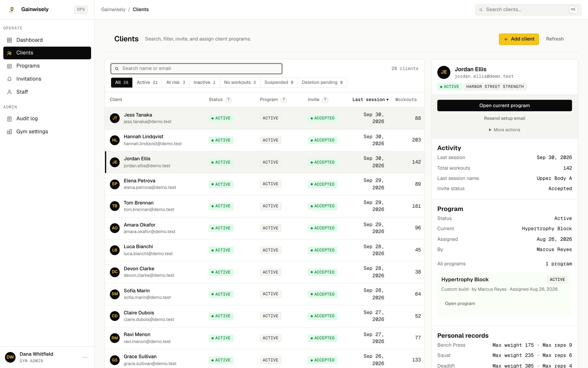Image resolution: width=588 pixels, height=368 pixels.
Task: Select Tom Brennan in the client list
Action: (x=265, y=206)
